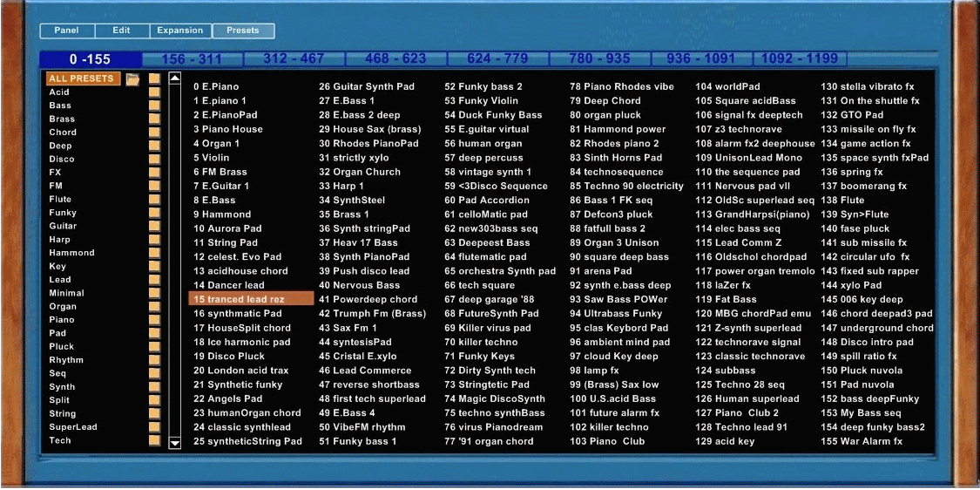Load preset 59 <3Disco Sequence
The image size is (980, 490).
[496, 187]
